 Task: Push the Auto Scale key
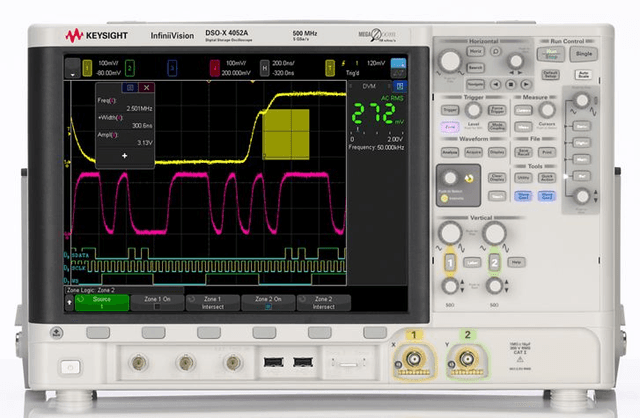[x=584, y=75]
